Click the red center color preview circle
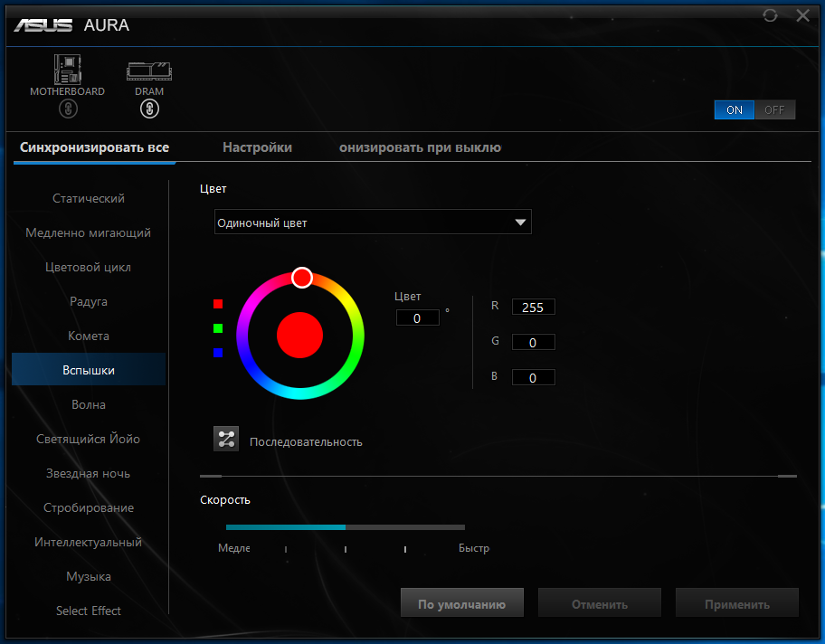 point(300,336)
